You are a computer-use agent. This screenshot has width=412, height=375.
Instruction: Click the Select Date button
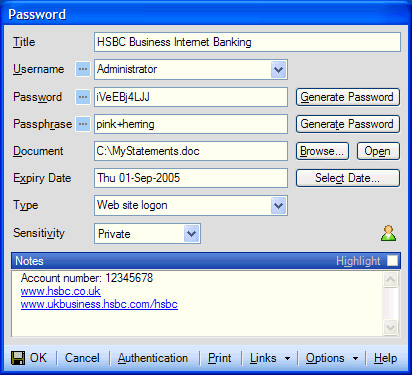(348, 178)
